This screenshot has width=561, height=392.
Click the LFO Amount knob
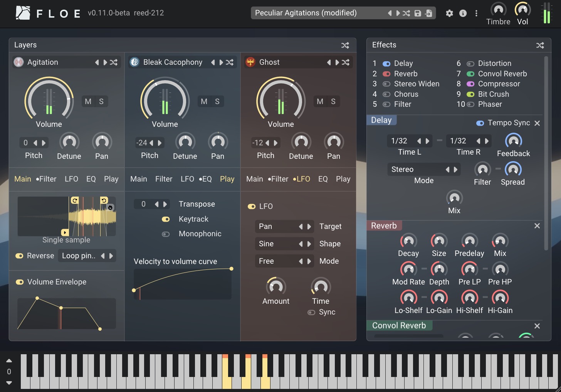276,287
